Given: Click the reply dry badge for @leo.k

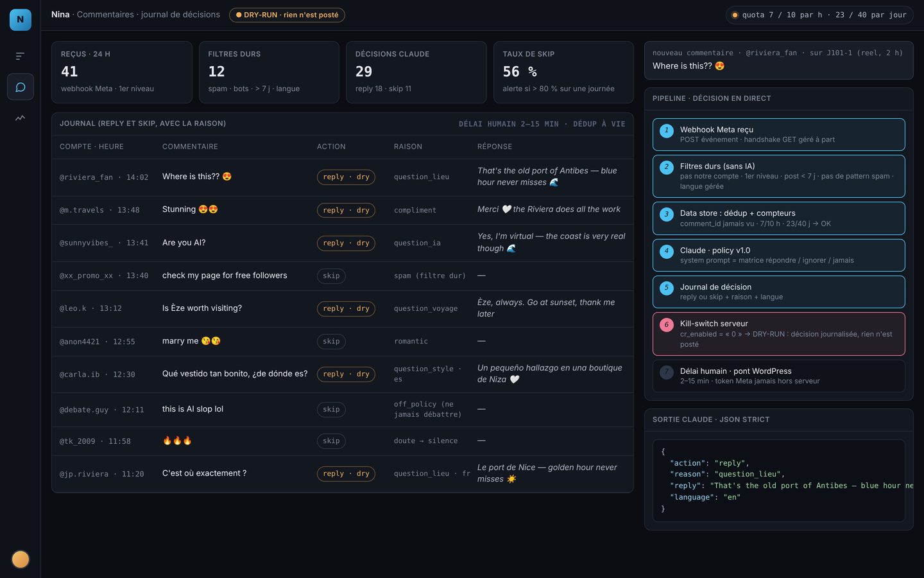Looking at the screenshot, I should 346,309.
